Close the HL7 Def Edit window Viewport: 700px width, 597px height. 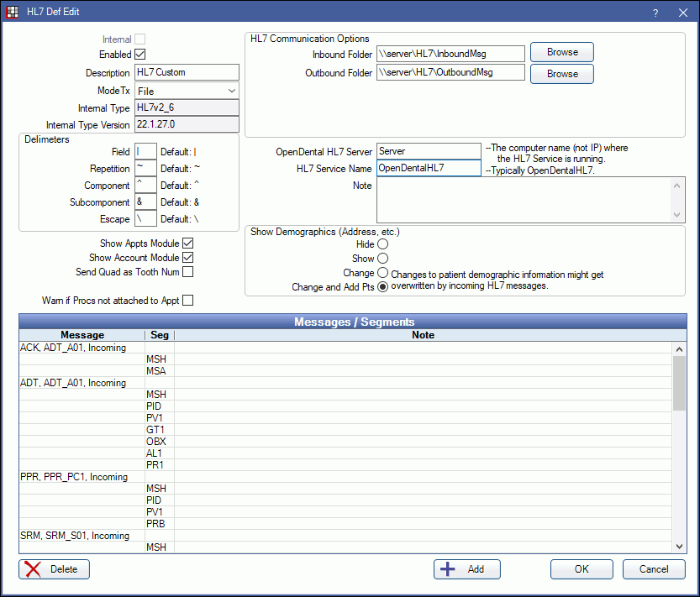682,13
